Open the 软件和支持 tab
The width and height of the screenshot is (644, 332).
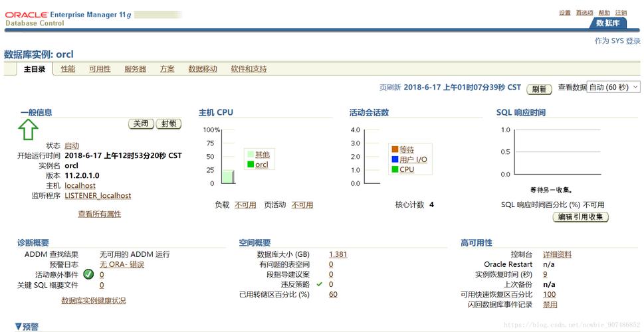(x=249, y=69)
